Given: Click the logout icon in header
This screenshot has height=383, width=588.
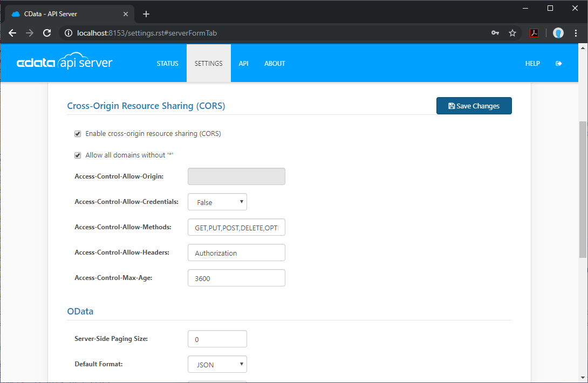Looking at the screenshot, I should coord(558,64).
